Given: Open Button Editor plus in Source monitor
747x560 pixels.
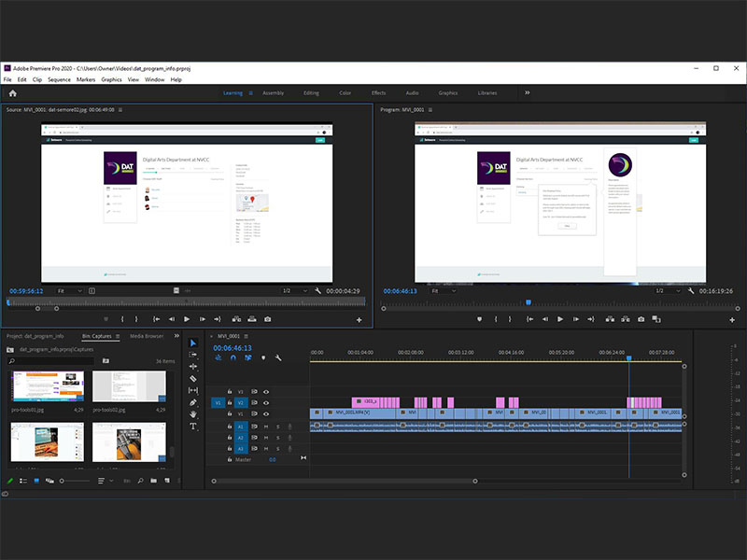Looking at the screenshot, I should (x=359, y=320).
